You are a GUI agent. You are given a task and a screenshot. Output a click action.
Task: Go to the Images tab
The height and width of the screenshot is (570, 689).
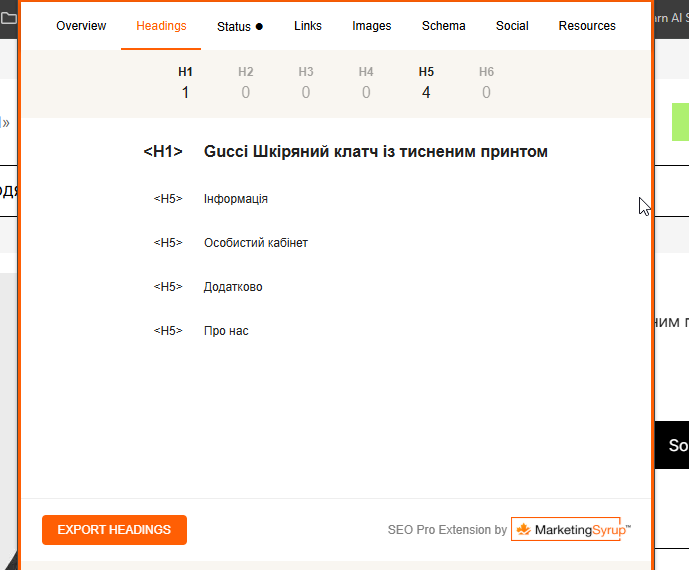click(371, 26)
